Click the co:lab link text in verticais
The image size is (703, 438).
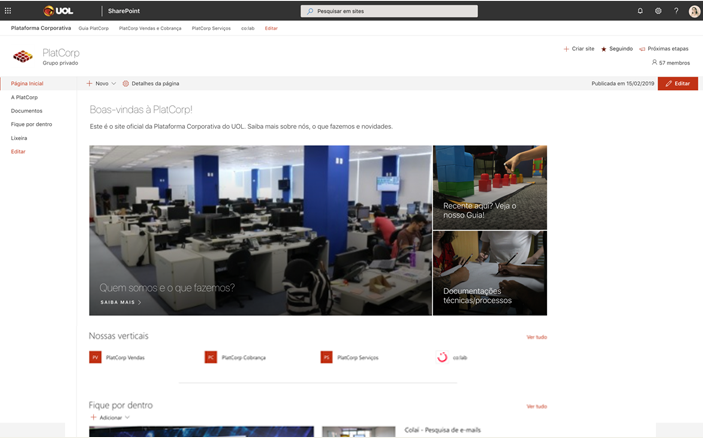click(460, 358)
